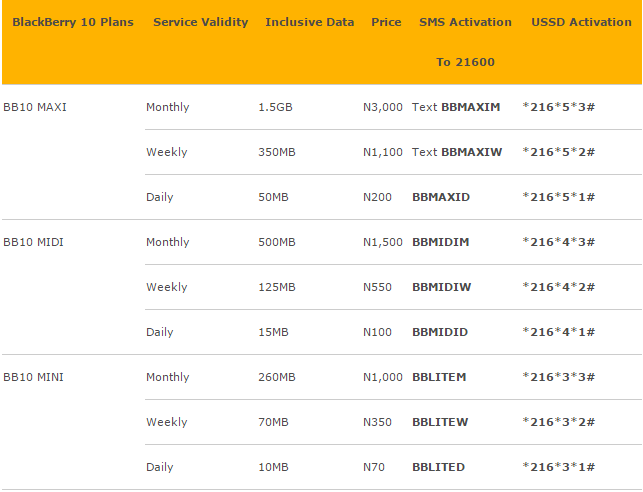This screenshot has height=492, width=643.
Task: Click the 'Service Validity' column header
Action: pos(201,22)
